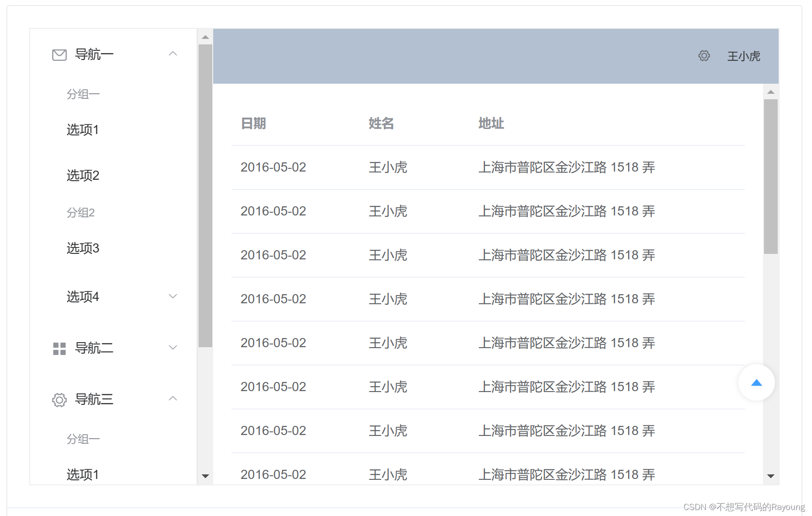Click the 日期 column header
The height and width of the screenshot is (516, 812).
253,124
